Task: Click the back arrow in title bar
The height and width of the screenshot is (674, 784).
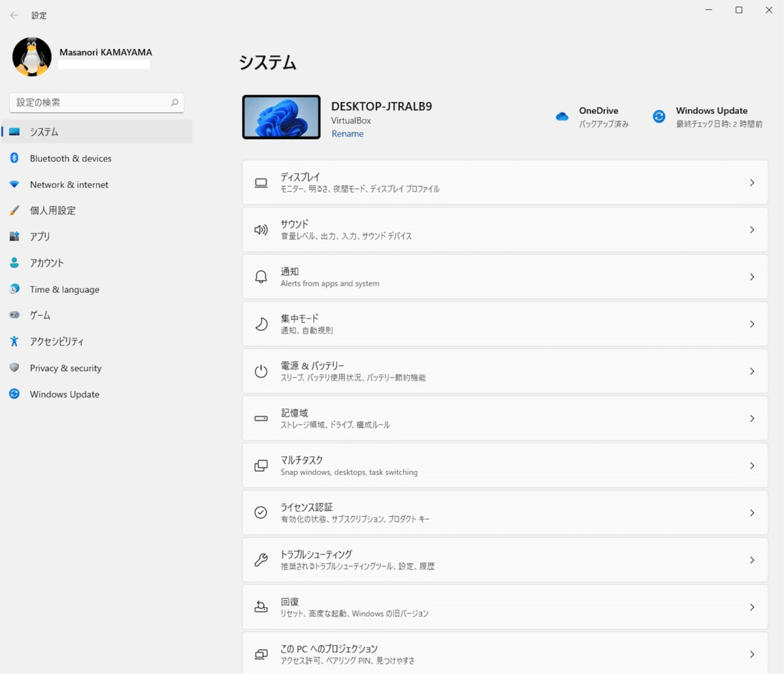Action: [x=14, y=15]
